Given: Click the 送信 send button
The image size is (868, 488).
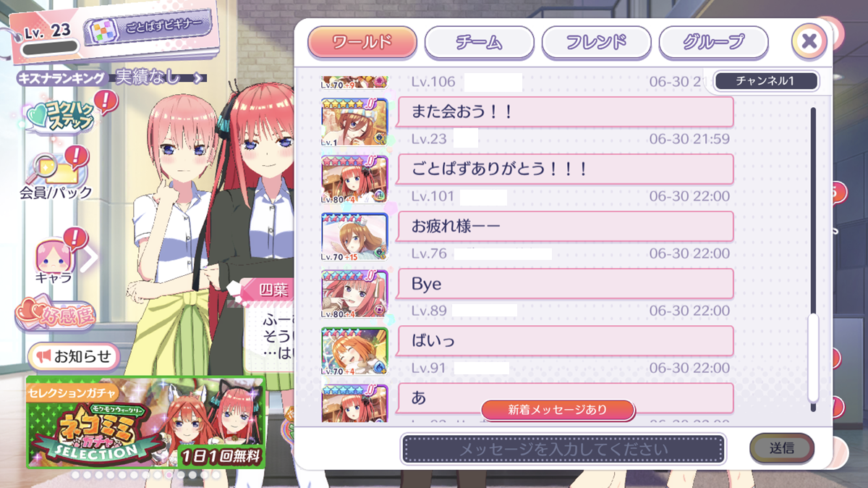Looking at the screenshot, I should (x=782, y=448).
